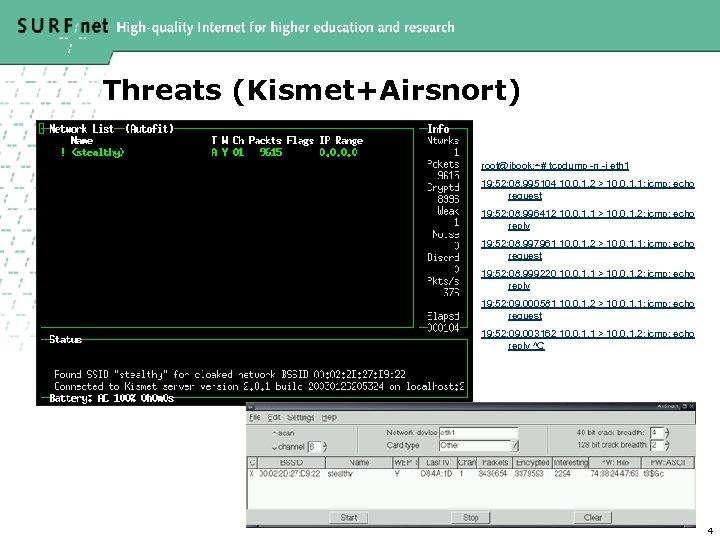Adjust the channel number stepper

[324, 446]
